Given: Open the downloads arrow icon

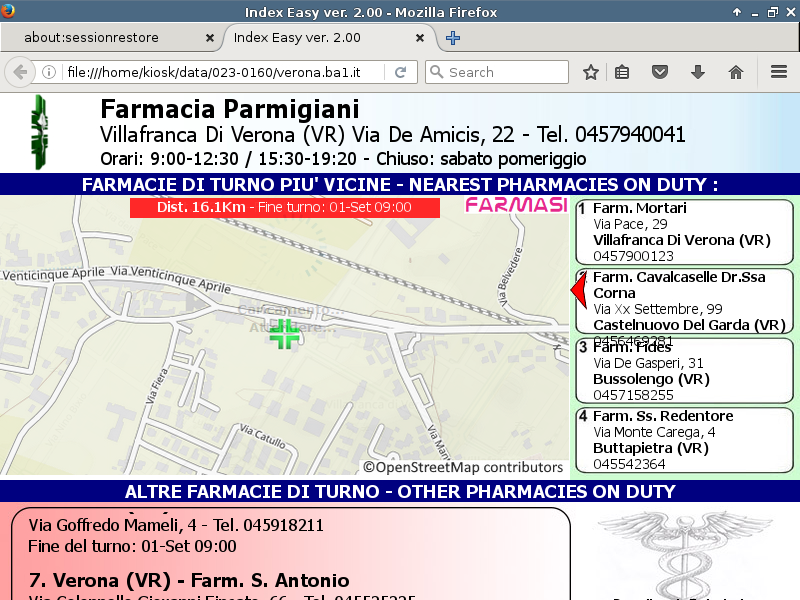Looking at the screenshot, I should [698, 72].
